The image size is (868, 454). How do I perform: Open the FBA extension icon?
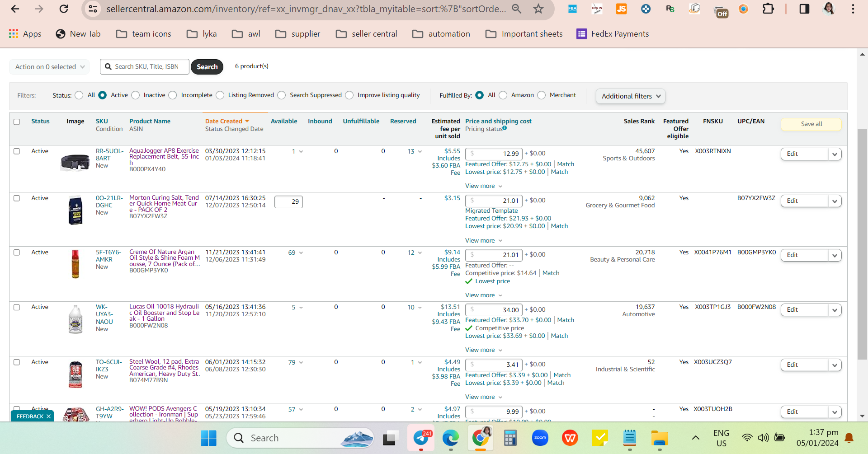pyautogui.click(x=572, y=9)
